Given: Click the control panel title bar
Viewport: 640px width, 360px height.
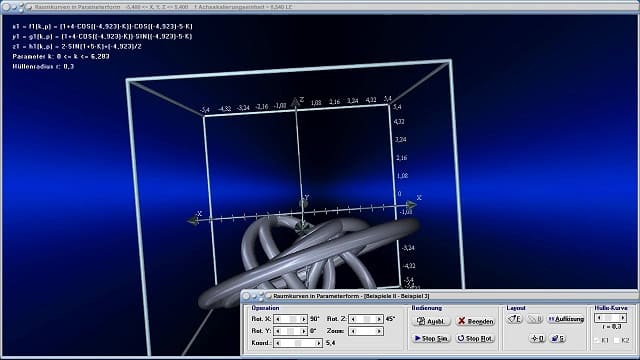Looking at the screenshot, I should pyautogui.click(x=439, y=296).
